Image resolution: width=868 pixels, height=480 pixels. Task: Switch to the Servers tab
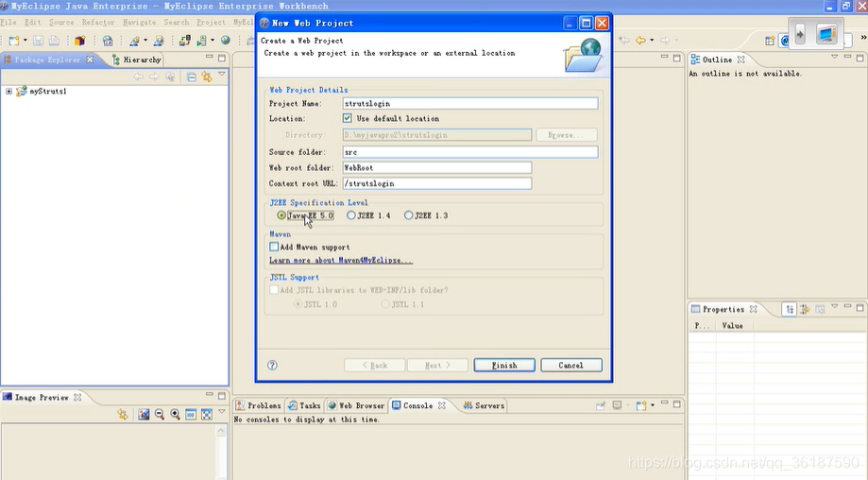pos(484,405)
